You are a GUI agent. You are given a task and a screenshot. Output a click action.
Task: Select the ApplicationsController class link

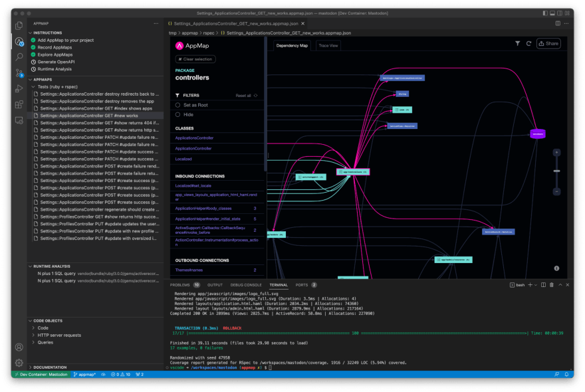click(x=194, y=138)
